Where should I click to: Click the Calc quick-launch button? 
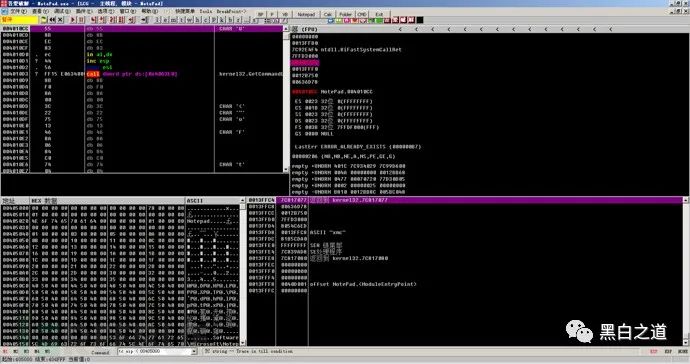click(328, 14)
